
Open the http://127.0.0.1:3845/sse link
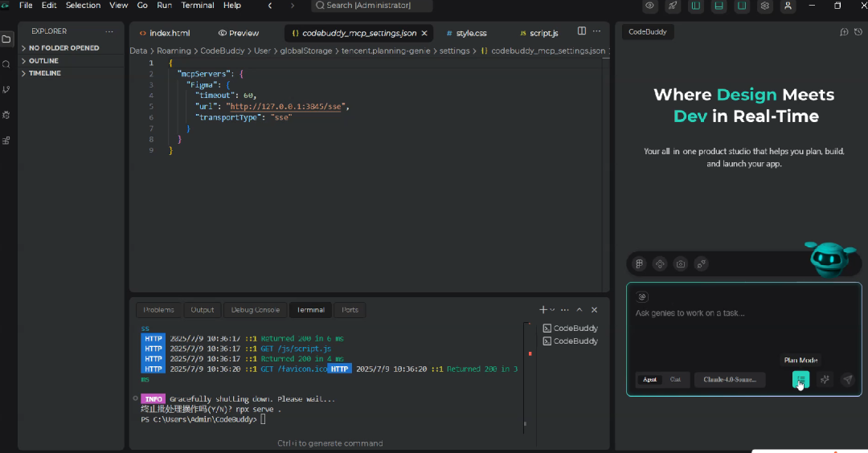[285, 107]
